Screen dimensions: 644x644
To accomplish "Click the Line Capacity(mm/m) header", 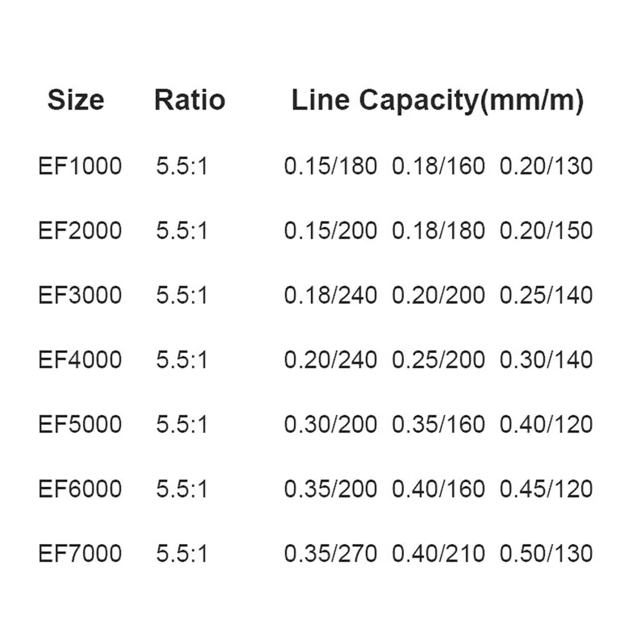I will tap(437, 101).
